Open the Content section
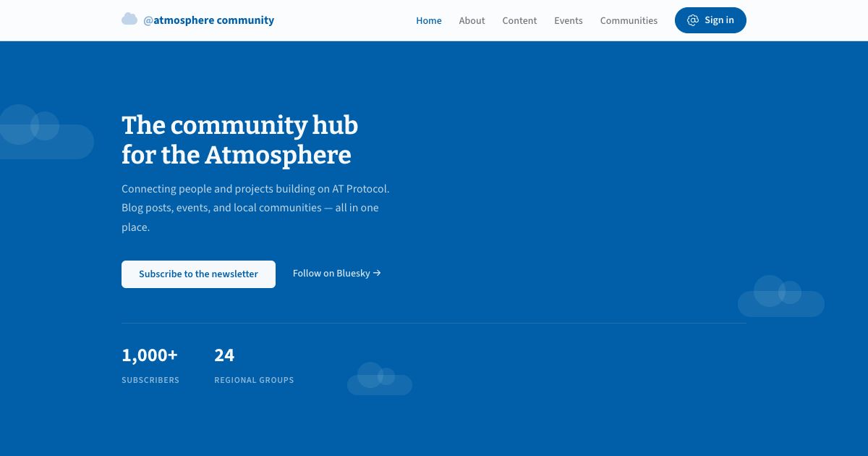The image size is (868, 456). pos(519,20)
